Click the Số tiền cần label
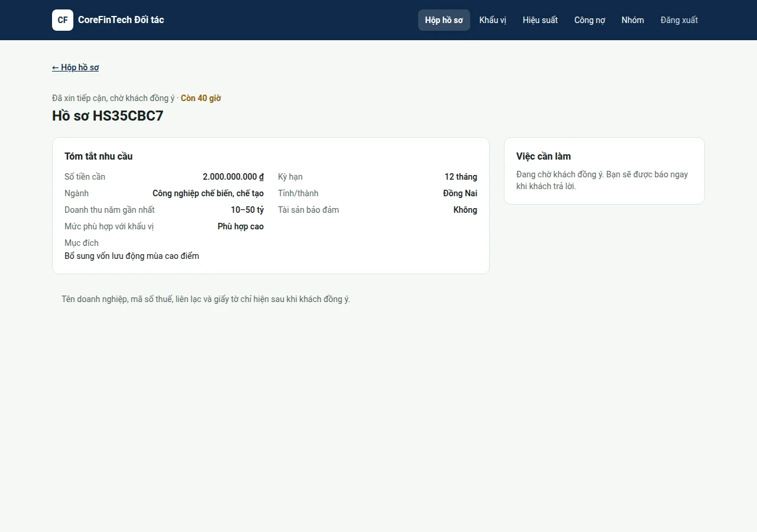The image size is (757, 532). pos(85,177)
